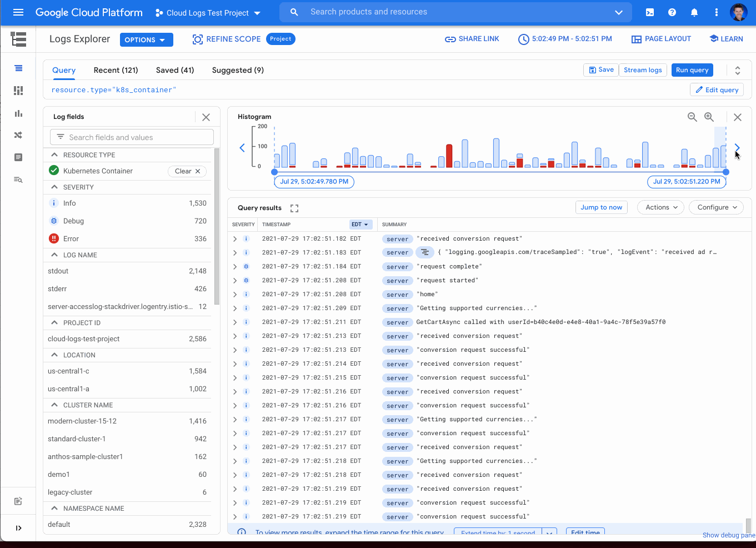
Task: Filter logs by Error severity
Action: (x=128, y=239)
